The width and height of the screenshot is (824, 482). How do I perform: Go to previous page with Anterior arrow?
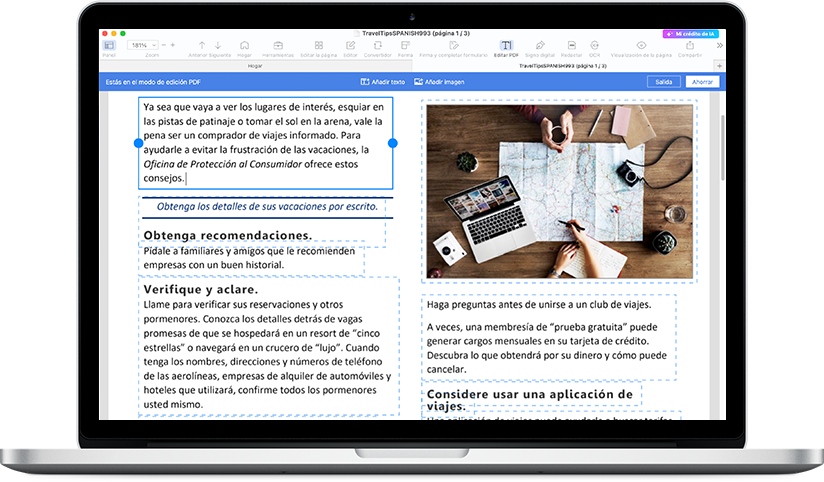point(202,46)
